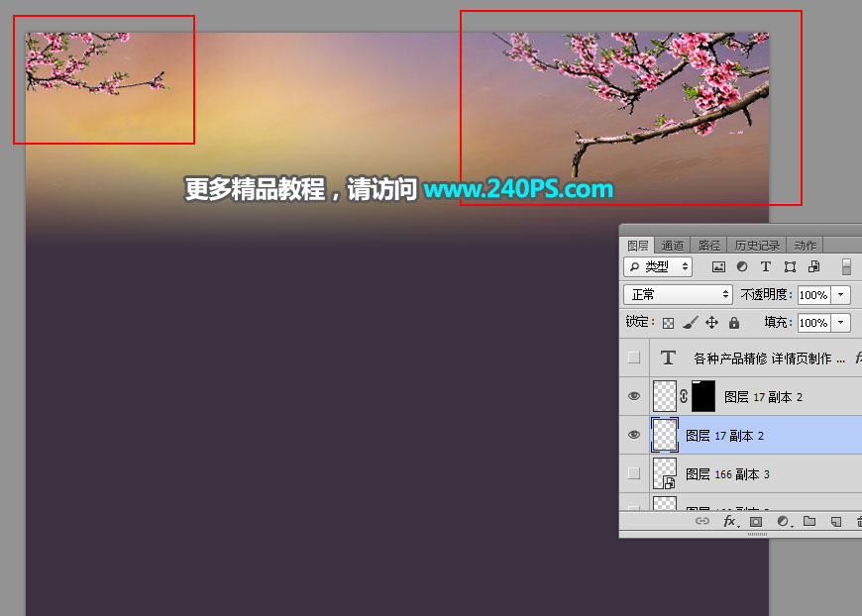The width and height of the screenshot is (862, 616).
Task: Lock transparent pixels icon
Action: click(x=668, y=323)
